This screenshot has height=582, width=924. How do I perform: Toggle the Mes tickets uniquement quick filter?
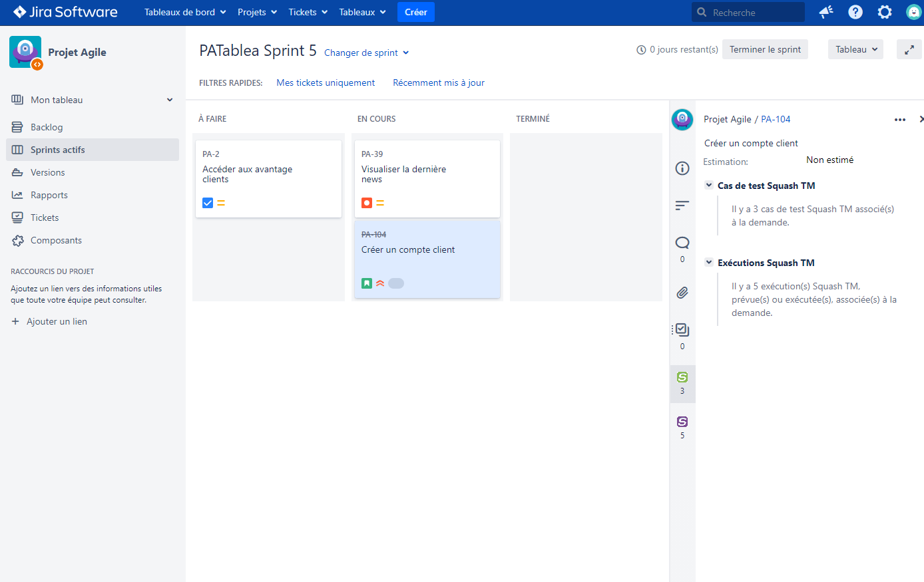[x=326, y=82]
